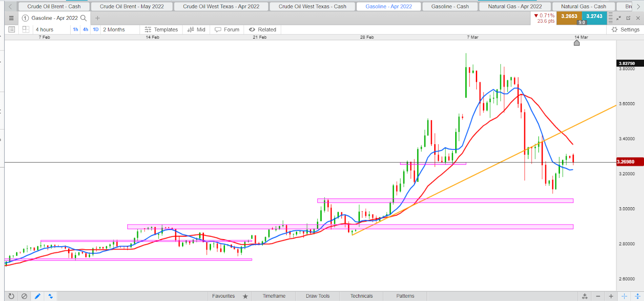Viewport: 644px width, 301px height.
Task: Expand the Timeframe menu in the bottom bar
Action: (274, 296)
